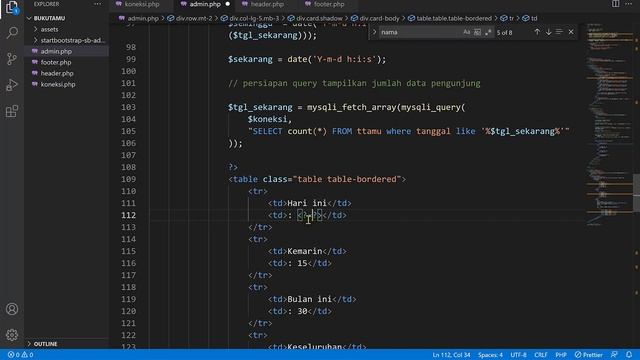Click PHP language mode status
640x360 pixels.
click(561, 355)
